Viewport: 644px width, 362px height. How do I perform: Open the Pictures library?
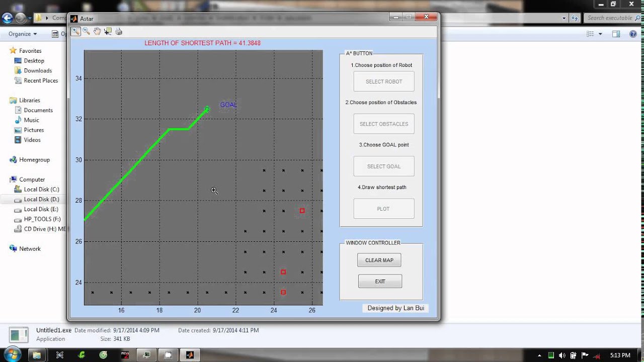click(x=34, y=130)
